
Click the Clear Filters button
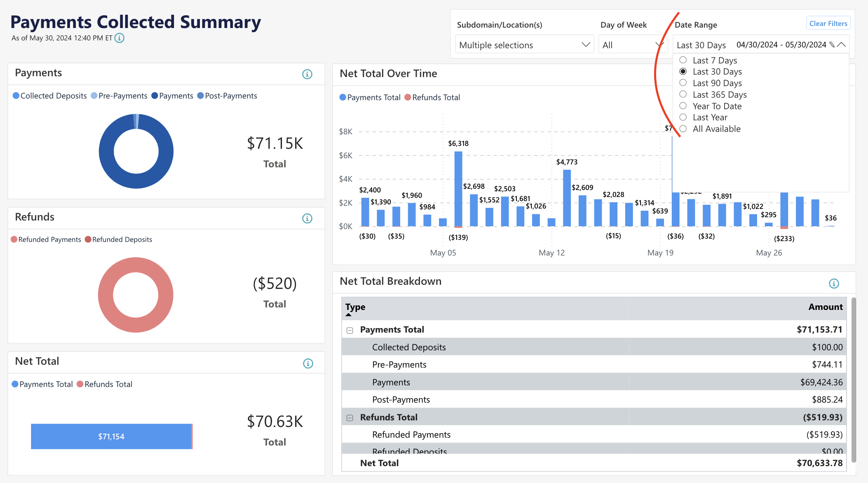(x=828, y=23)
